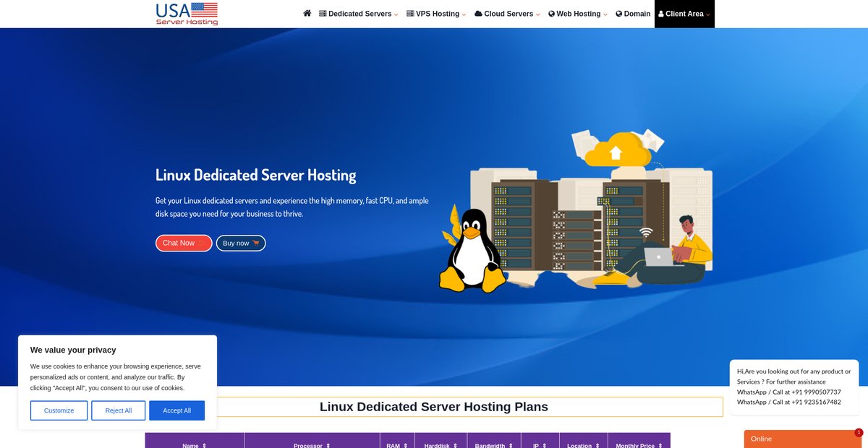Click the WhatsApp assistance chat message bubble
This screenshot has width=868, height=448.
coord(793,387)
